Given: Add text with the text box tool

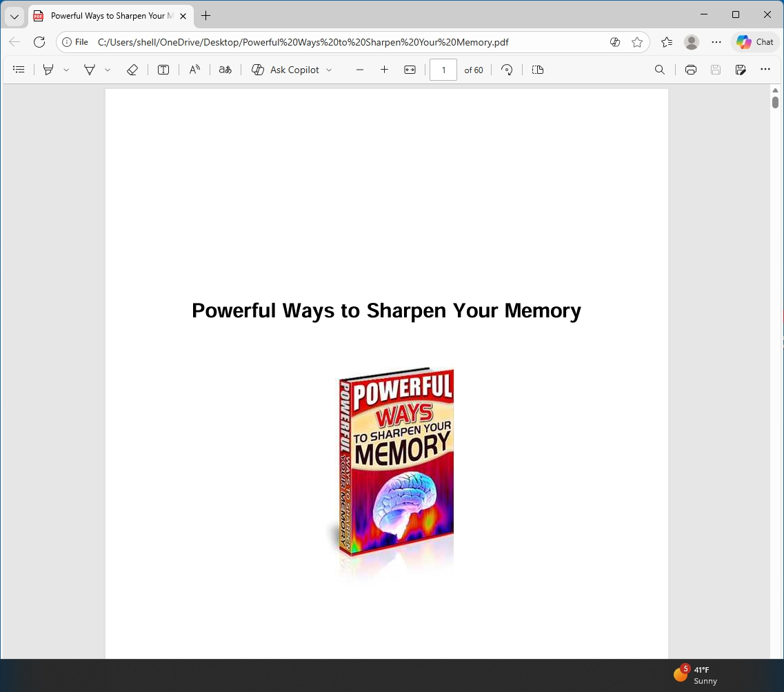Looking at the screenshot, I should pyautogui.click(x=163, y=70).
